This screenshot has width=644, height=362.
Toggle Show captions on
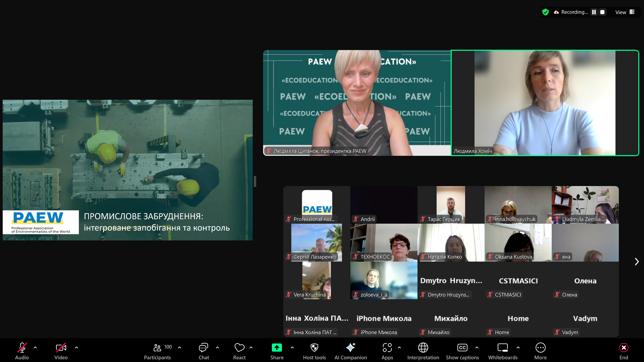point(462,351)
